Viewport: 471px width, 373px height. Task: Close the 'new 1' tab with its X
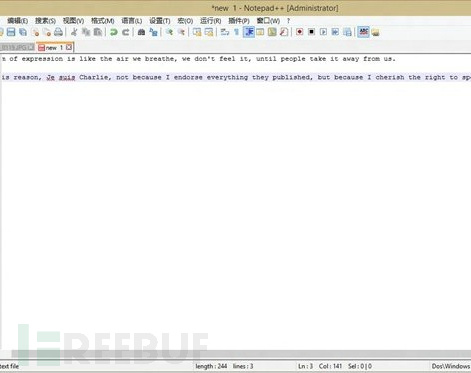click(69, 47)
